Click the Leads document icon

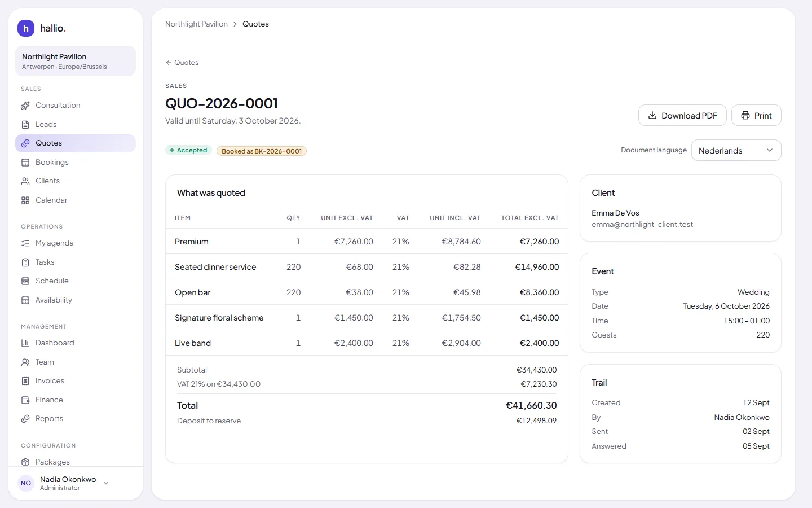pos(25,125)
